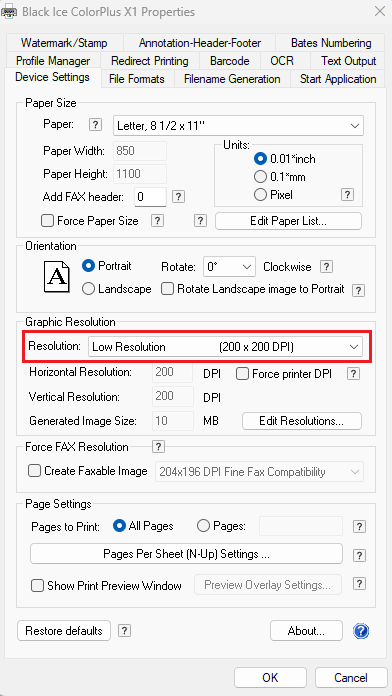Check Rotate Landscape image to Portrait
The image size is (392, 696).
167,289
